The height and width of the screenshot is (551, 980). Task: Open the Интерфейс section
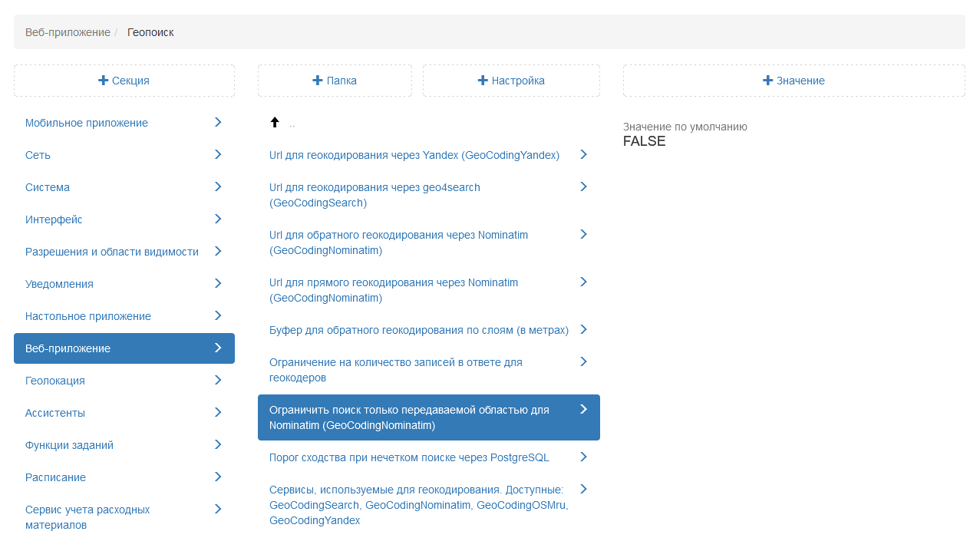click(54, 219)
